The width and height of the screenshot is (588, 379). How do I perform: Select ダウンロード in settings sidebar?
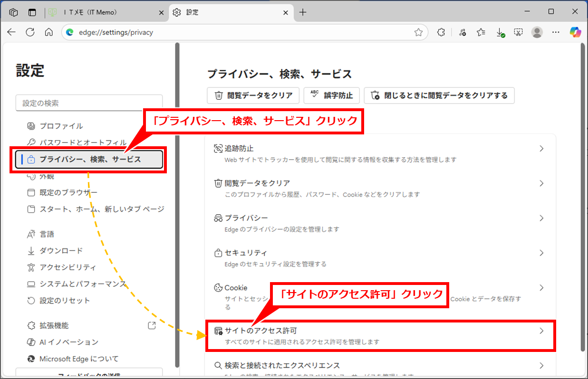(x=61, y=251)
